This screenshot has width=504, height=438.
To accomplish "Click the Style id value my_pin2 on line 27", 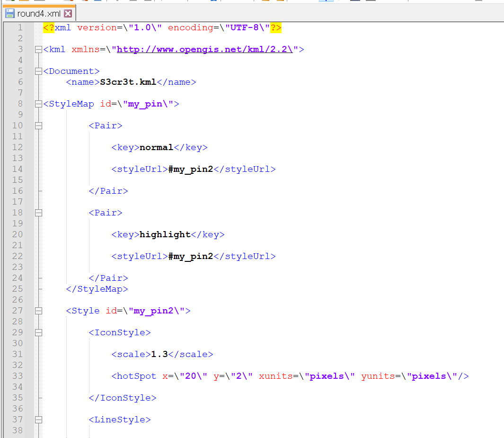I will 154,311.
